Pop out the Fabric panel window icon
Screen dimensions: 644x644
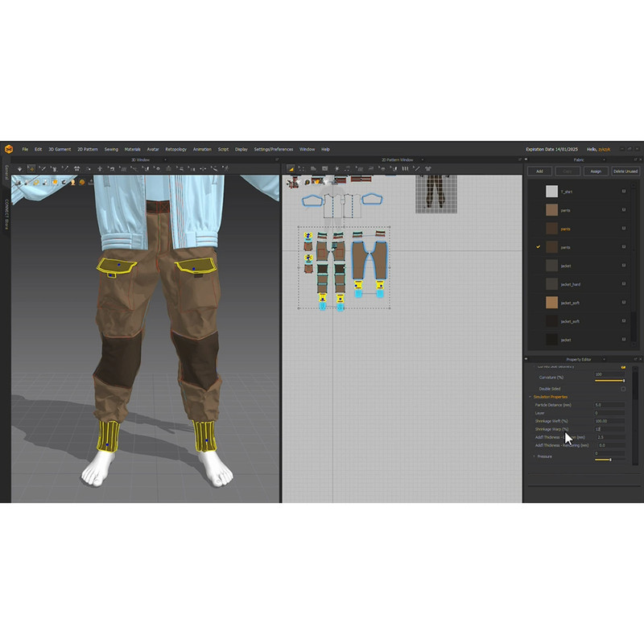[634, 160]
